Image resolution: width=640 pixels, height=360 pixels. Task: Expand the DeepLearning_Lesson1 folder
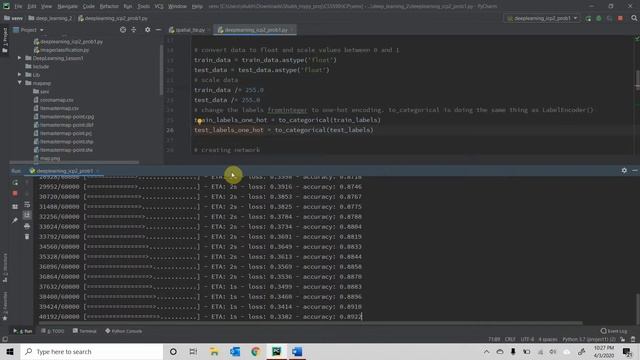point(19,58)
